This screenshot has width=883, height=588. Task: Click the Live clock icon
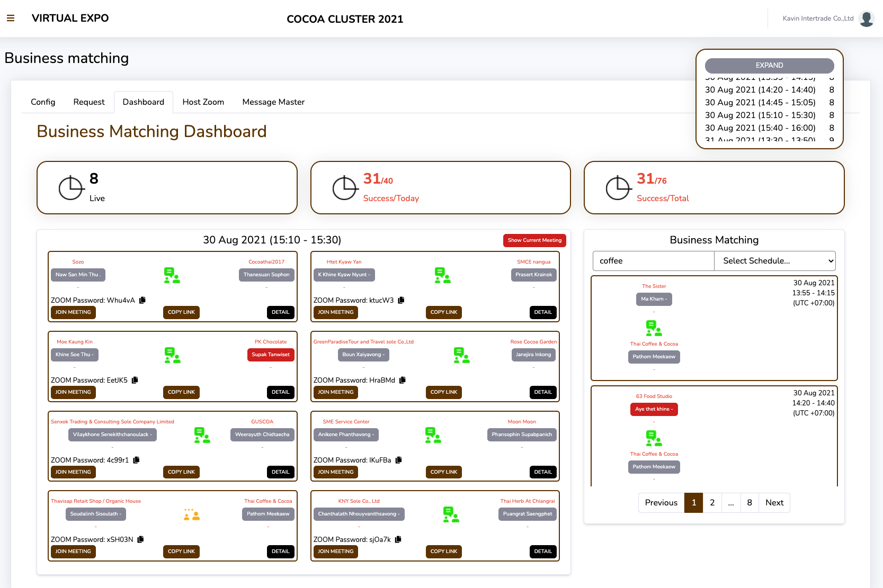click(x=71, y=188)
